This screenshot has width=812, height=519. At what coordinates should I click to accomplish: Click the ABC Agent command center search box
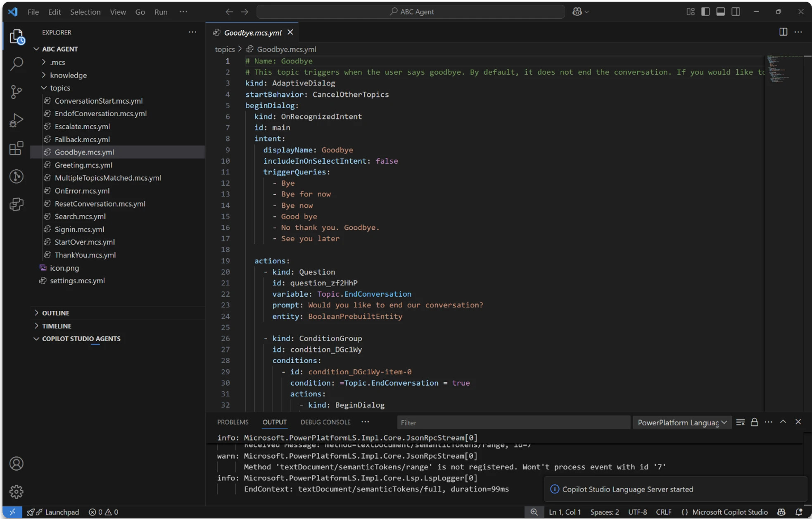tap(411, 12)
